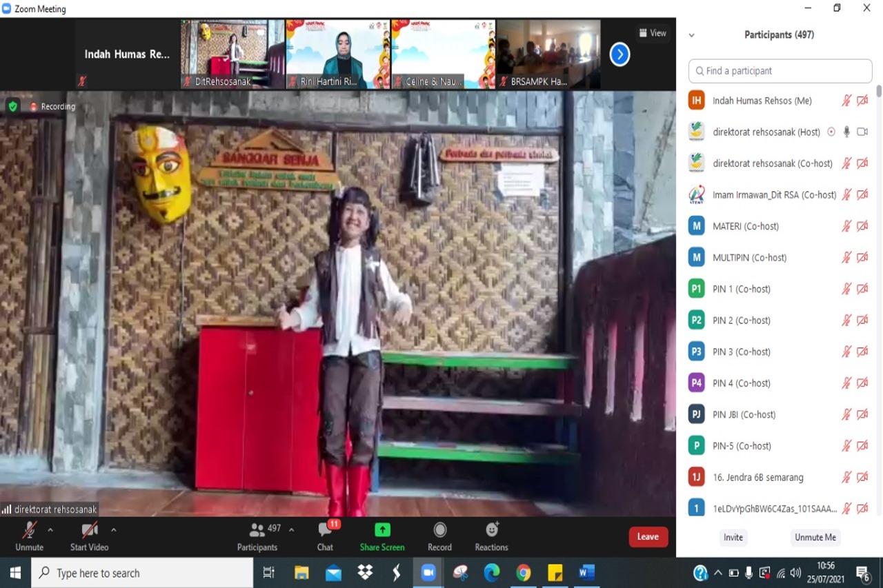Click the Invite button

point(733,538)
